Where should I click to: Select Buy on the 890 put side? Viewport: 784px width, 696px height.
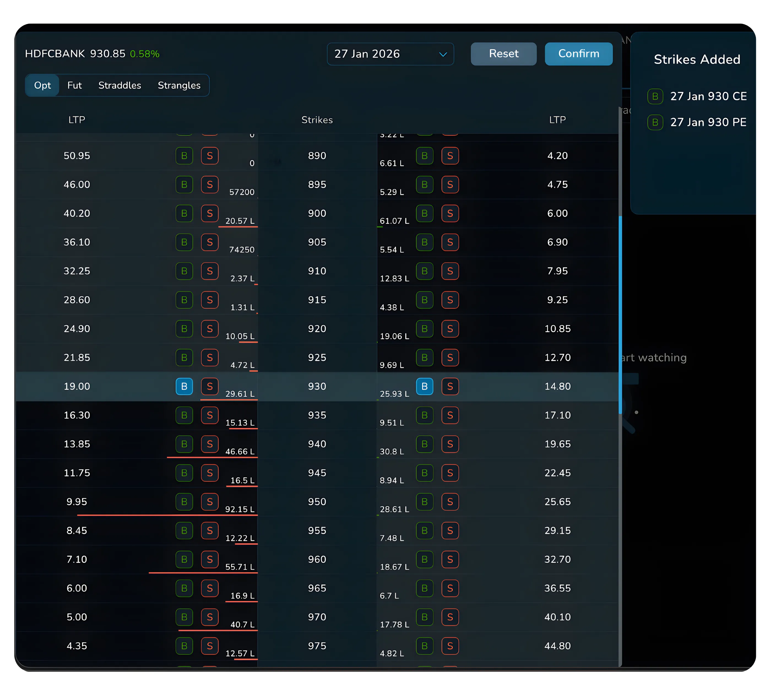(425, 156)
